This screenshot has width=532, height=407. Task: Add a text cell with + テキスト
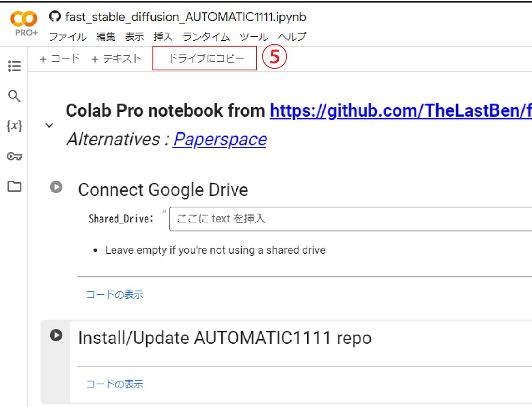[116, 59]
